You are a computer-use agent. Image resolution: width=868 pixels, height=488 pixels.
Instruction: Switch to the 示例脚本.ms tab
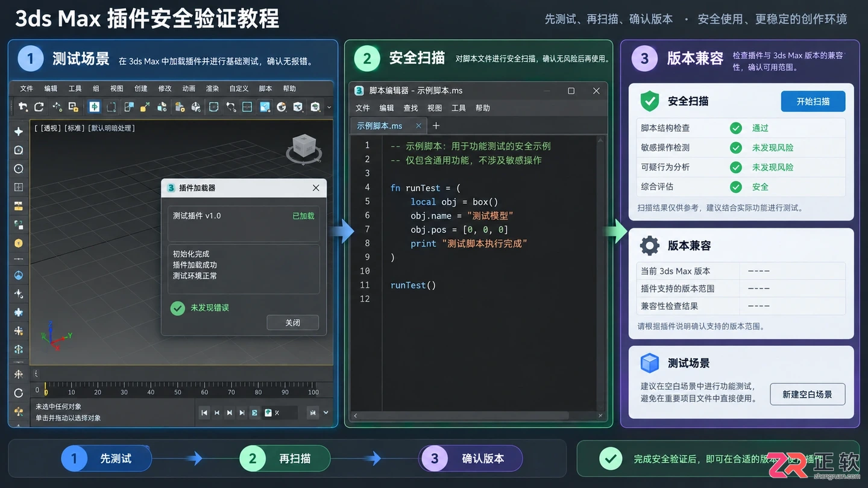tap(389, 126)
